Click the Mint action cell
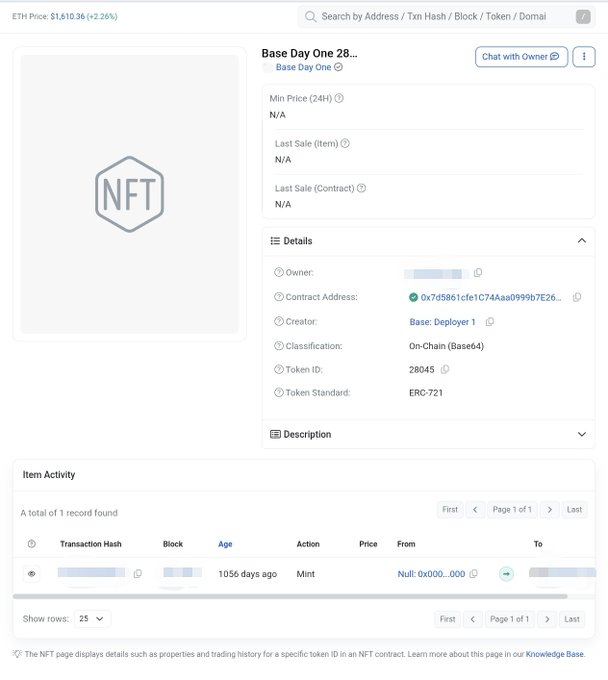608x680 pixels. [x=305, y=574]
